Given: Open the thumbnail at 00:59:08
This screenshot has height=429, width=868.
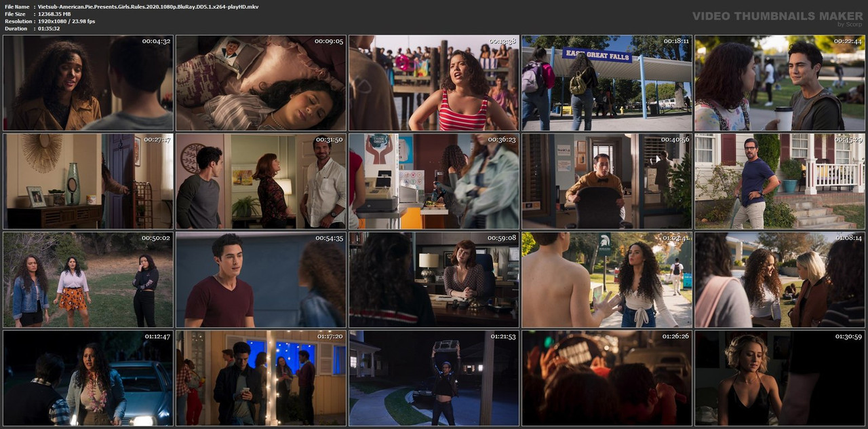Looking at the screenshot, I should pyautogui.click(x=434, y=280).
